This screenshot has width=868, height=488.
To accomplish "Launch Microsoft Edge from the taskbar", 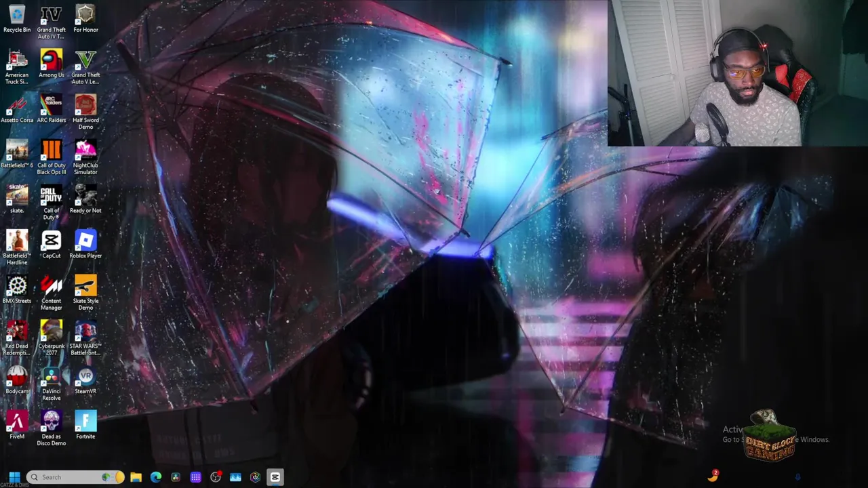I will [x=156, y=477].
